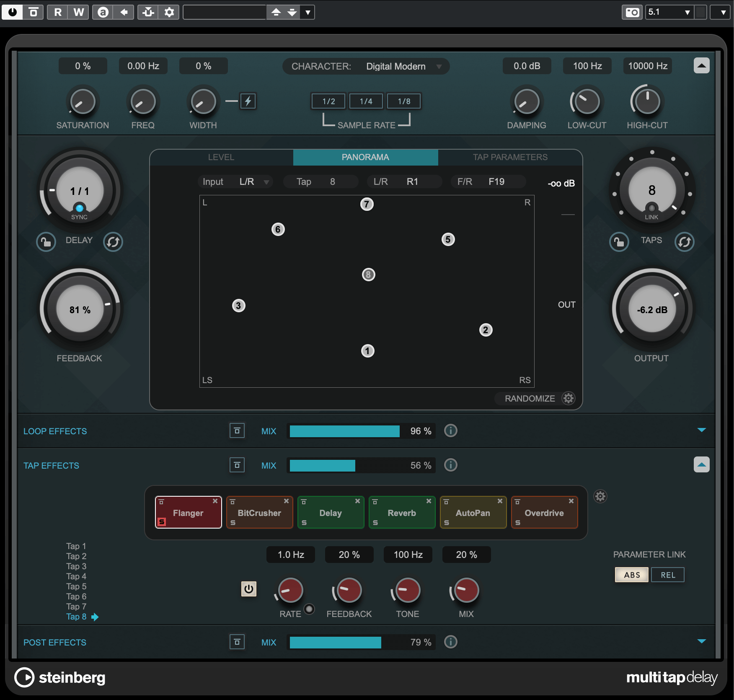Enable Read automation (R) button
Viewport: 734px width, 700px height.
click(58, 12)
